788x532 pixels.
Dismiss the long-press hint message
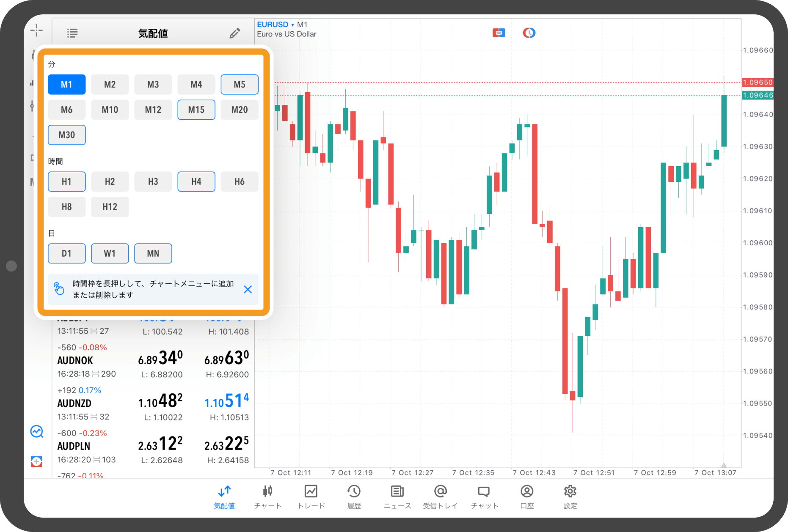[x=248, y=289]
